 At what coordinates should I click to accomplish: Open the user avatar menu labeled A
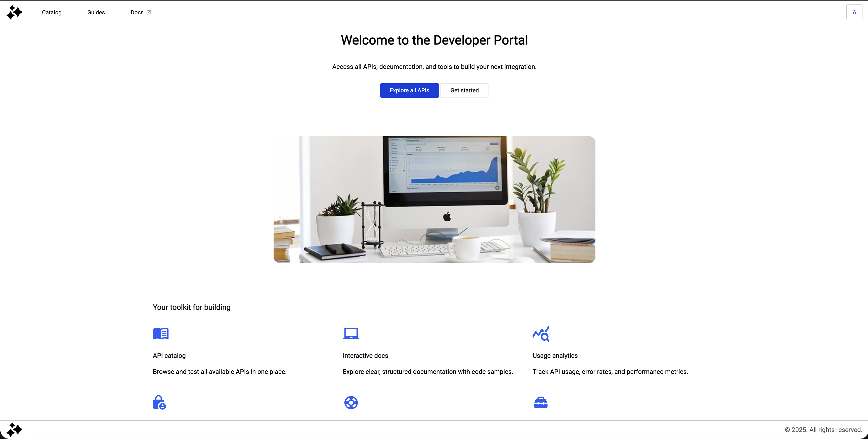pyautogui.click(x=854, y=13)
